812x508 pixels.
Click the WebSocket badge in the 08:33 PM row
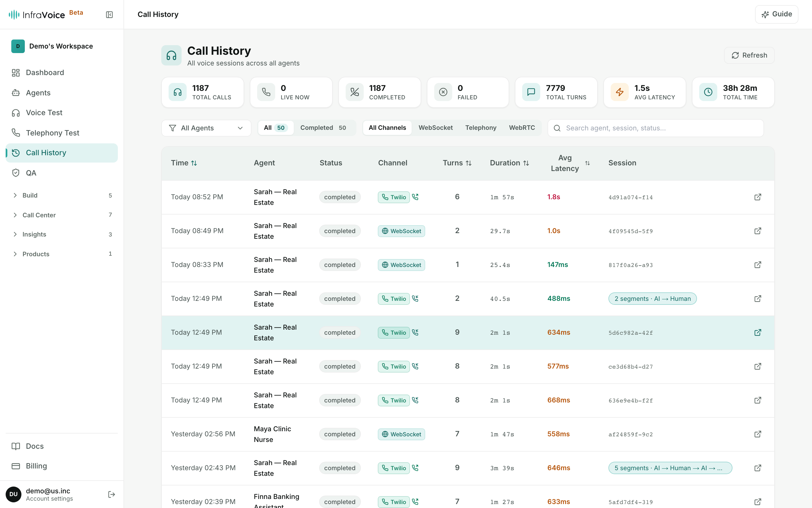[x=401, y=265]
